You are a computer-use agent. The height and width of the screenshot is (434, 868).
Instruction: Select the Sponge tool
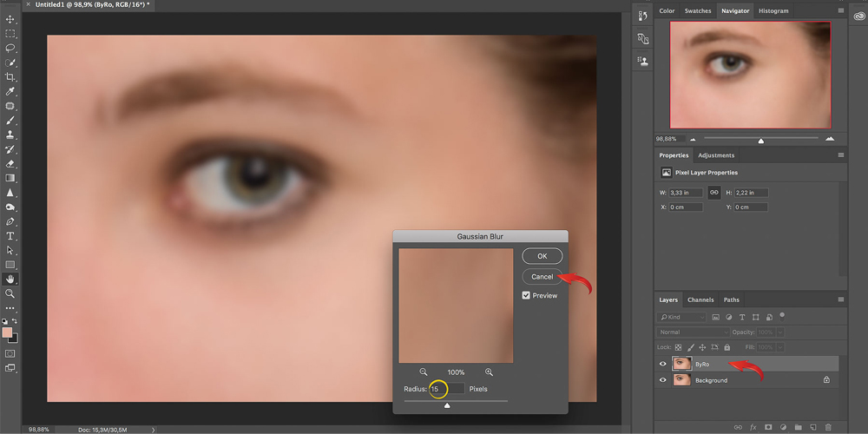point(10,207)
